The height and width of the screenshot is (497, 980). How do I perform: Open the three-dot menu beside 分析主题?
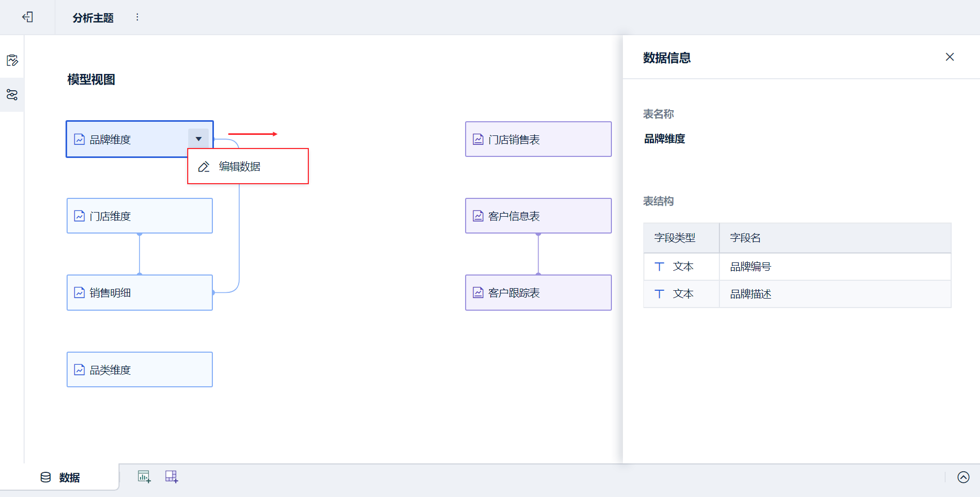[x=137, y=17]
